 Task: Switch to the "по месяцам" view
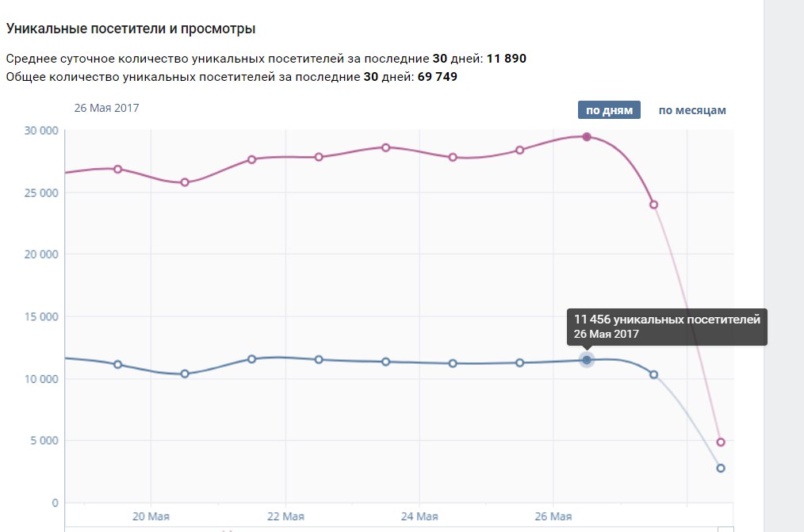(x=691, y=110)
